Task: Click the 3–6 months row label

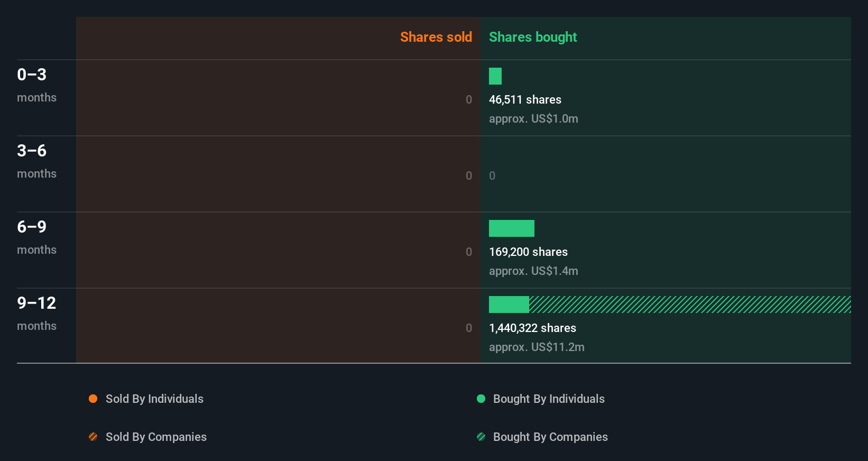Action: point(36,161)
